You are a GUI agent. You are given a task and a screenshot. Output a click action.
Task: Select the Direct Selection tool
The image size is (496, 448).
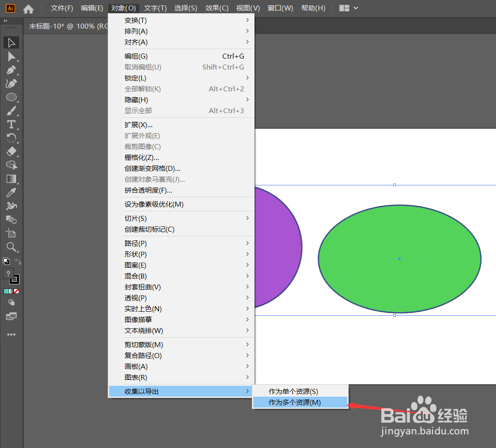[11, 56]
